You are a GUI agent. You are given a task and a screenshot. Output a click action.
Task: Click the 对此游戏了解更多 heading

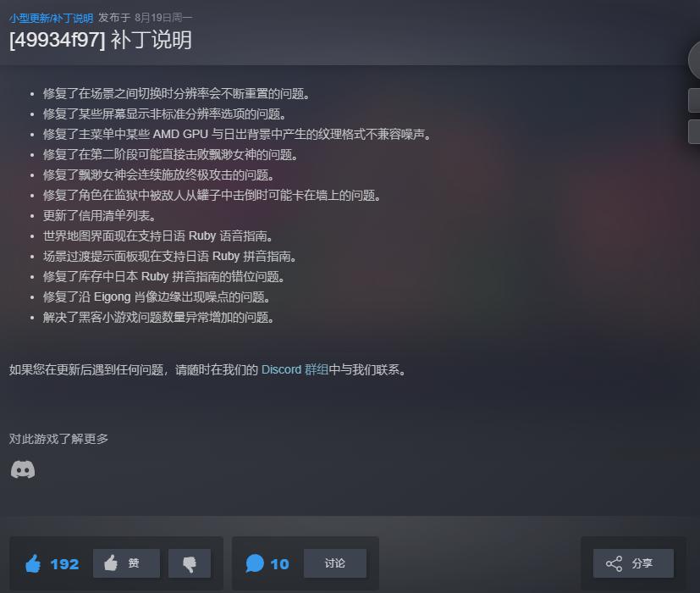[58, 439]
